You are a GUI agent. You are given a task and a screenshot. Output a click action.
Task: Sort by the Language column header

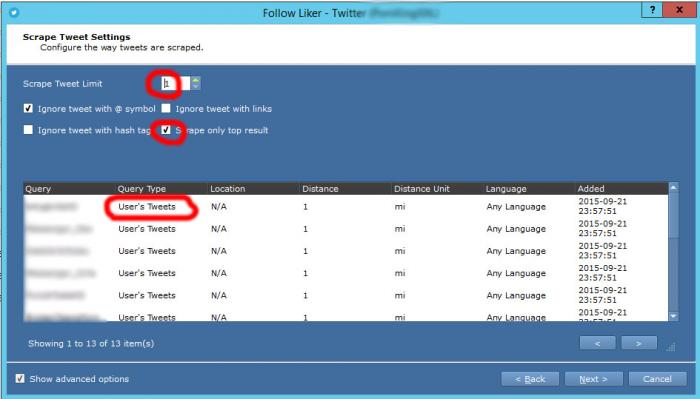[529, 189]
